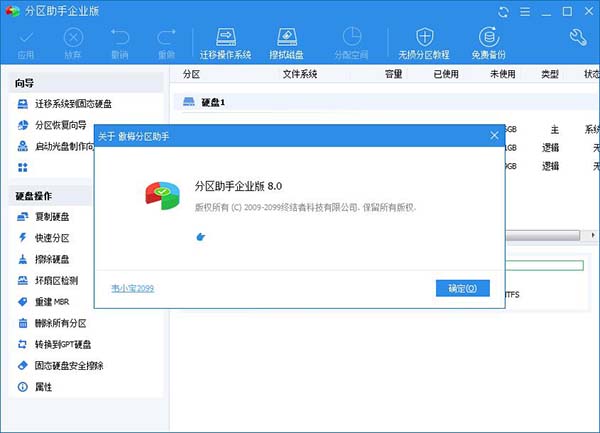Select 固态硬盘安全擦除 operation
Image resolution: width=600 pixels, height=433 pixels.
60,366
